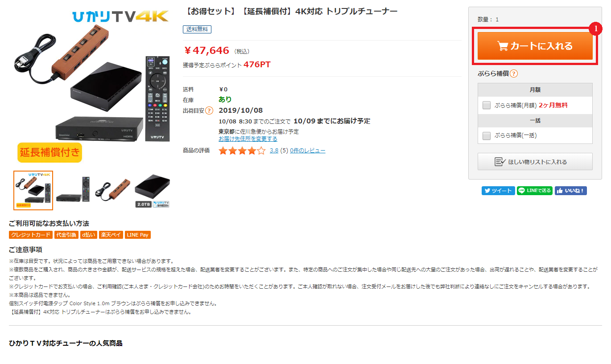Select the first bundle thumbnail image
The image size is (611, 364).
point(33,190)
